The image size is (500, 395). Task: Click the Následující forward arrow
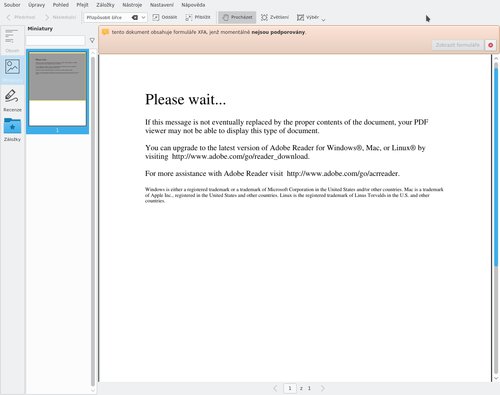pos(60,17)
